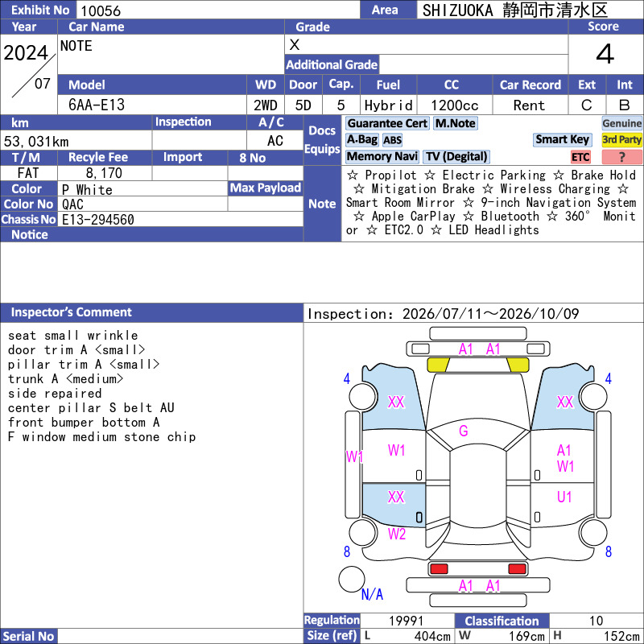Click the car name NOTE
Image resolution: width=644 pixels, height=644 pixels.
pos(76,46)
